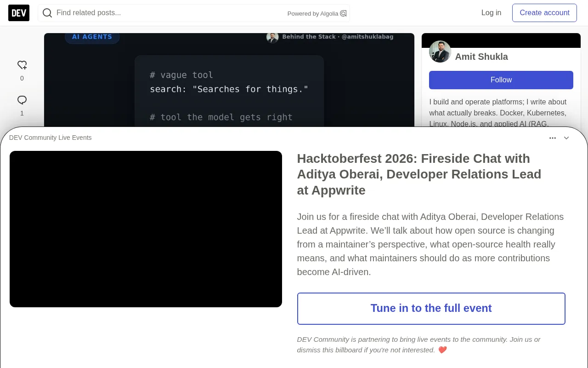Open the Hacktoberfest 2026 event title
Viewport: 588px width, 368px height.
(x=419, y=174)
